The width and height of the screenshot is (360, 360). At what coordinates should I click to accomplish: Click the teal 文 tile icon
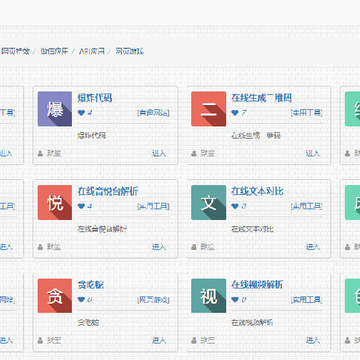click(208, 202)
